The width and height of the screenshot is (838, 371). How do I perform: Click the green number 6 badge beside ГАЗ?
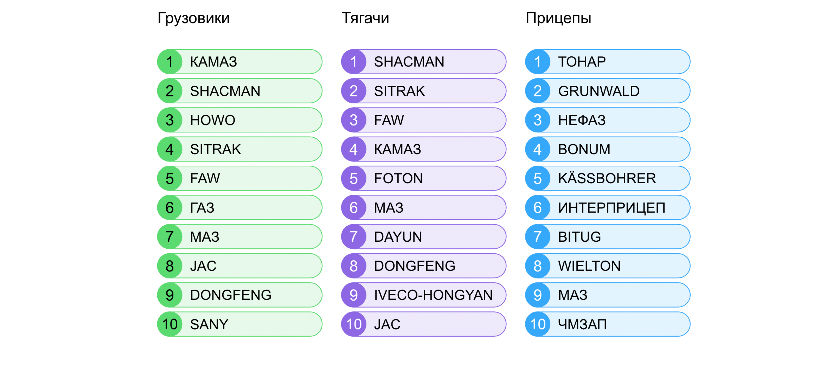pyautogui.click(x=169, y=207)
